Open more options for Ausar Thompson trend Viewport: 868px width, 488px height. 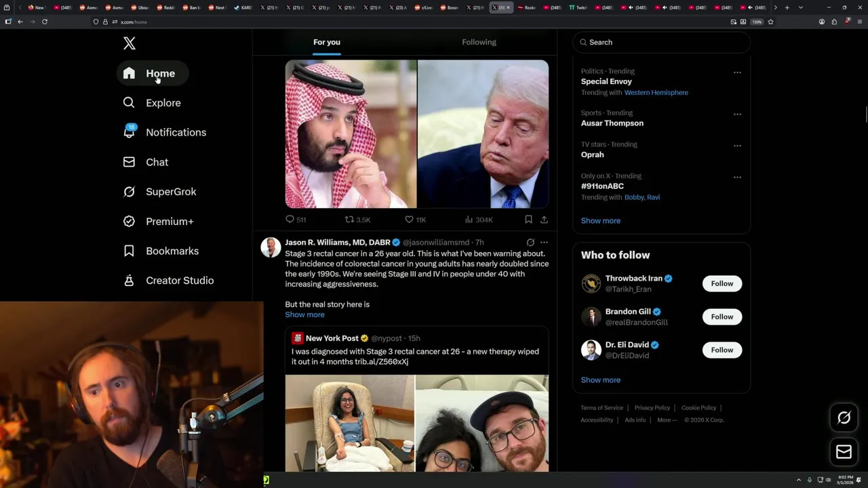tap(737, 115)
